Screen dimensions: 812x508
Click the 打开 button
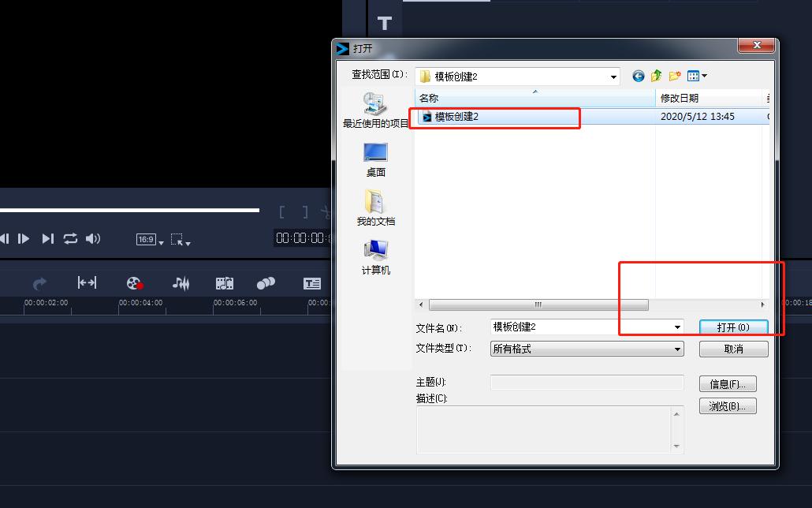(x=732, y=327)
